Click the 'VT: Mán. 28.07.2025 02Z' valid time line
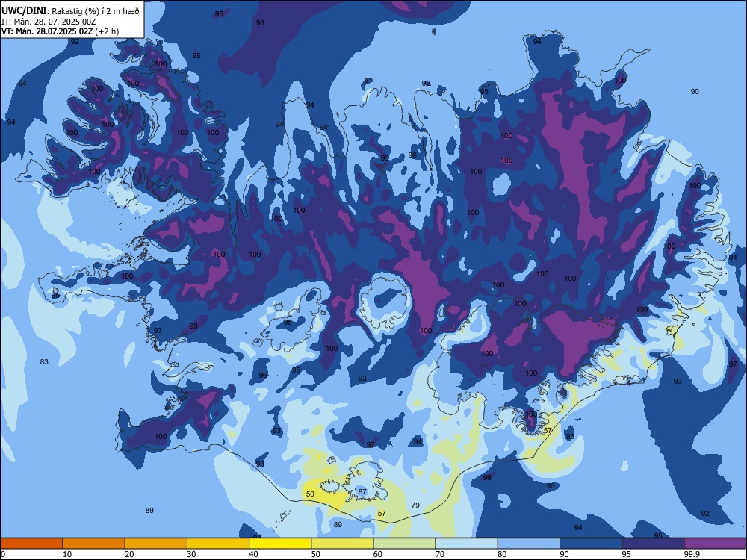The height and width of the screenshot is (560, 747). (47, 31)
